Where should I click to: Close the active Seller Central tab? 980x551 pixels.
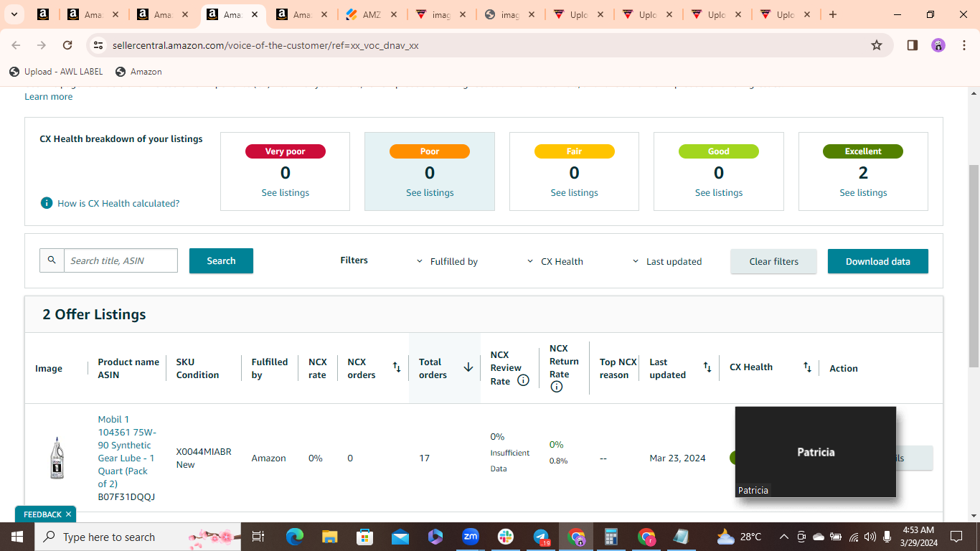pyautogui.click(x=255, y=14)
